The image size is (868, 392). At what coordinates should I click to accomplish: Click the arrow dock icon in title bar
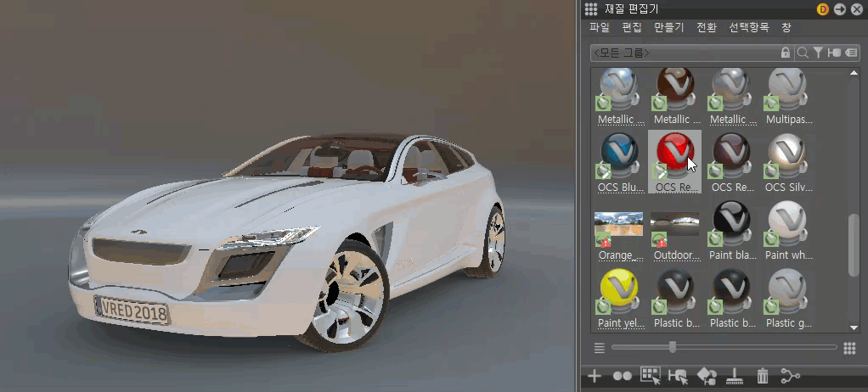[x=840, y=8]
